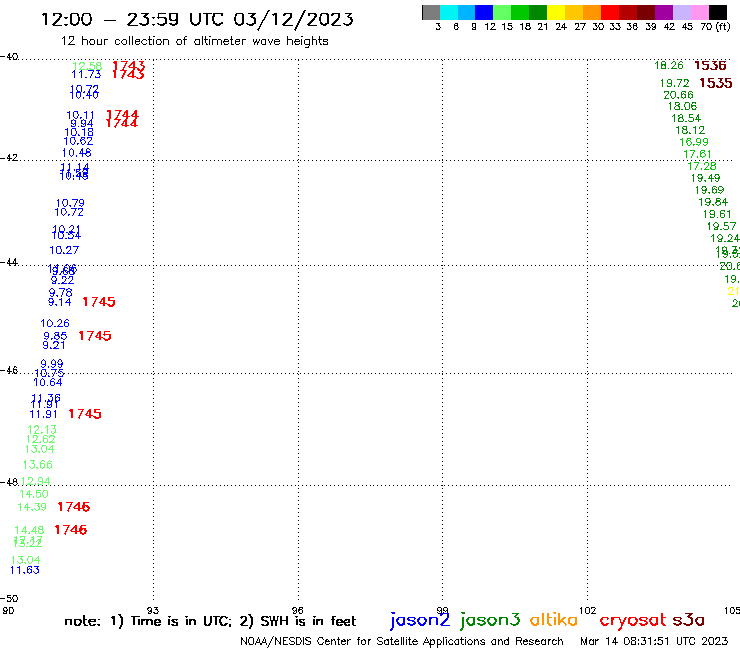Select the 13.66 wave height value
Screen dimensions: 740x650
pyautogui.click(x=37, y=465)
